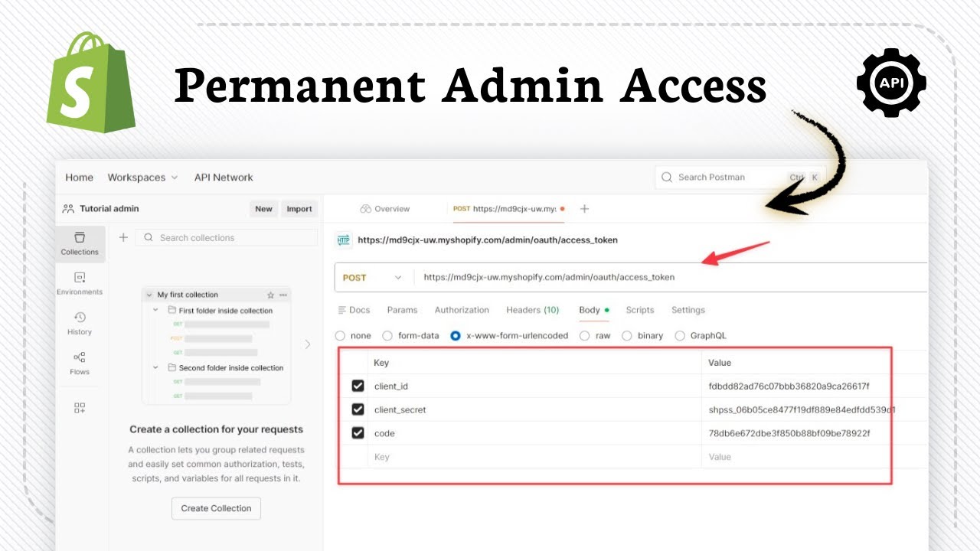
Task: Click the configure sidebar grid-plus icon
Action: pyautogui.click(x=80, y=408)
